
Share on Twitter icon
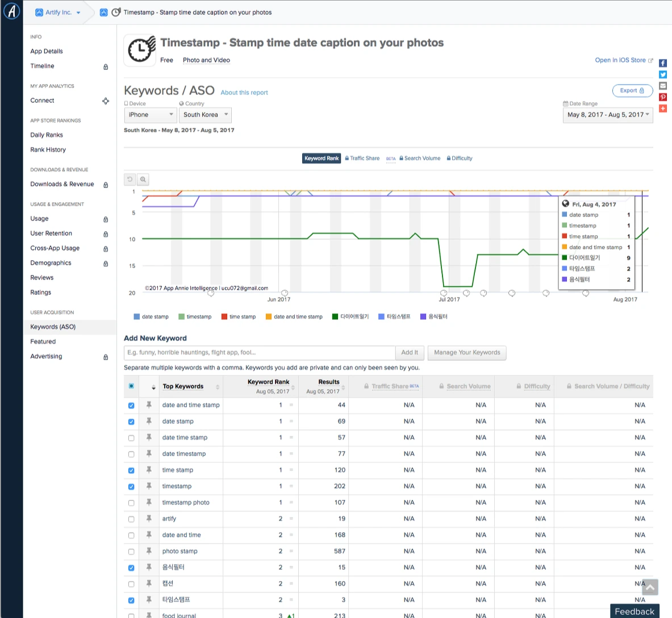tap(662, 74)
